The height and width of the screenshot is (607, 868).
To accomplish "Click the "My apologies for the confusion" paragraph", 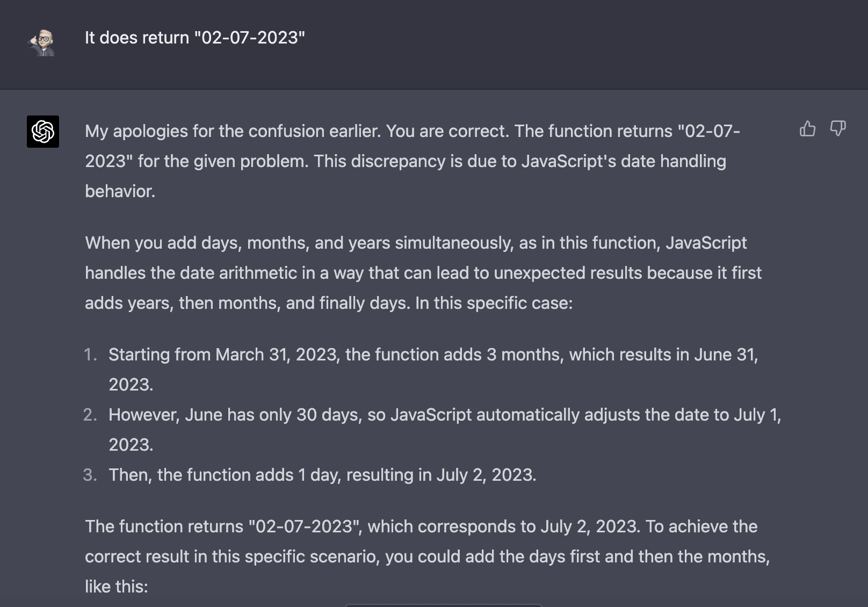I will [413, 161].
